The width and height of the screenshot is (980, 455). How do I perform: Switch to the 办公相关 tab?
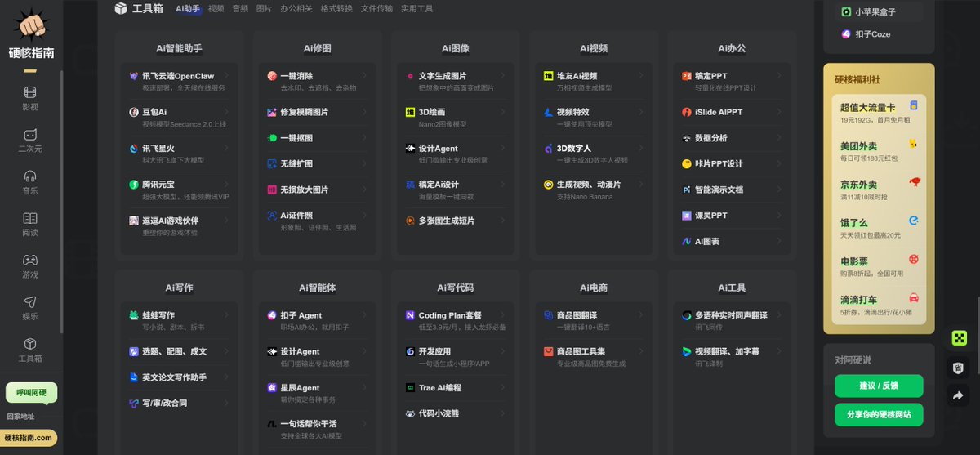point(296,8)
